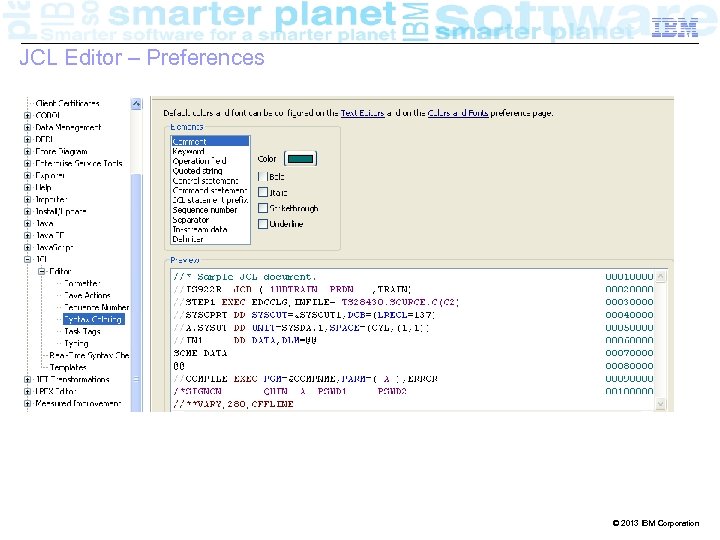The image size is (720, 540).
Task: Expand the LPEX Editor node
Action: click(28, 391)
